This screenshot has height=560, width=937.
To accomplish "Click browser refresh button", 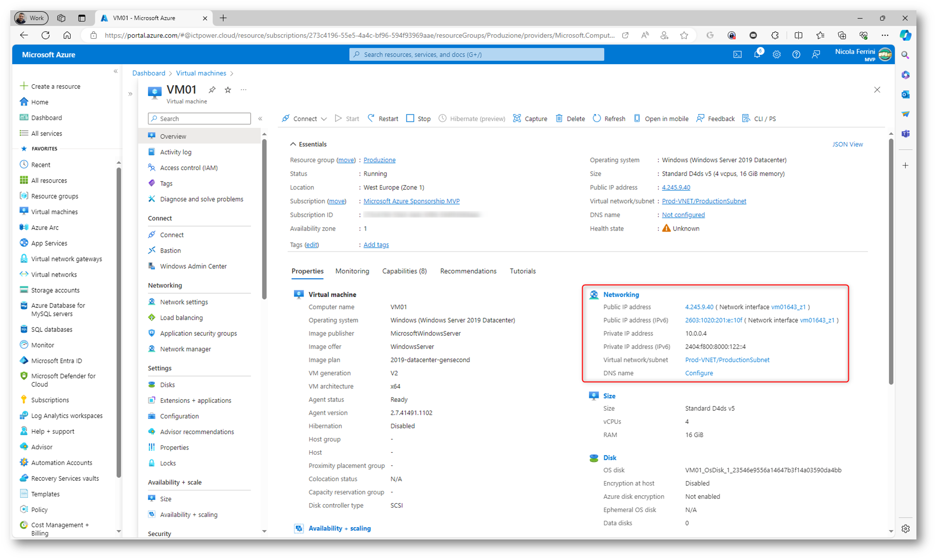I will [46, 35].
